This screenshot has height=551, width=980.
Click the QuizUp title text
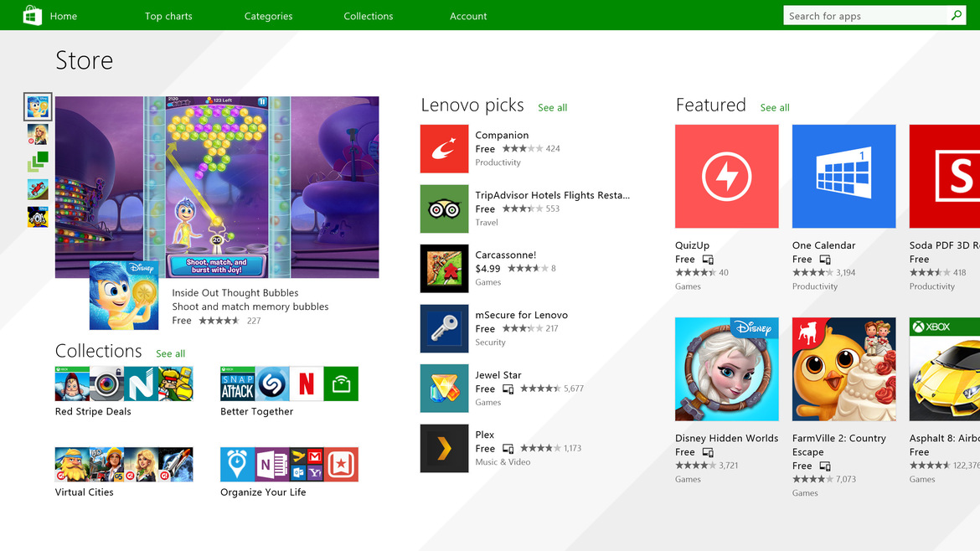692,245
